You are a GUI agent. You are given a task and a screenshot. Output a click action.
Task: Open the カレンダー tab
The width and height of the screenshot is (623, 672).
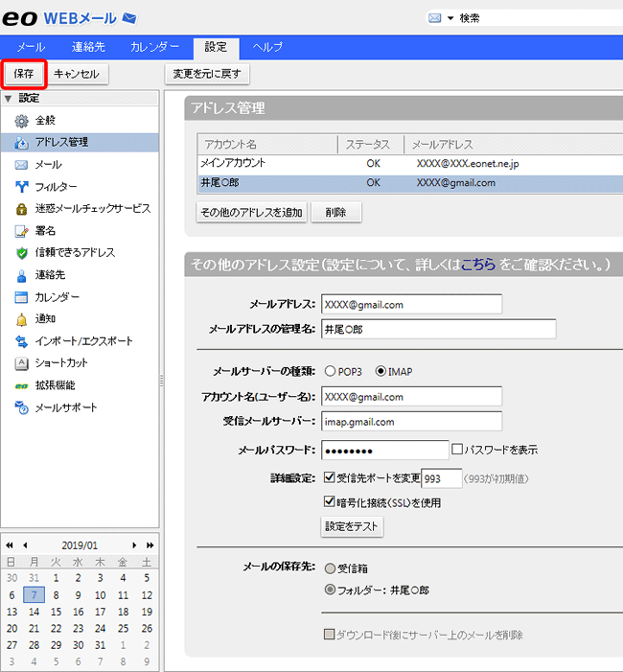point(154,47)
